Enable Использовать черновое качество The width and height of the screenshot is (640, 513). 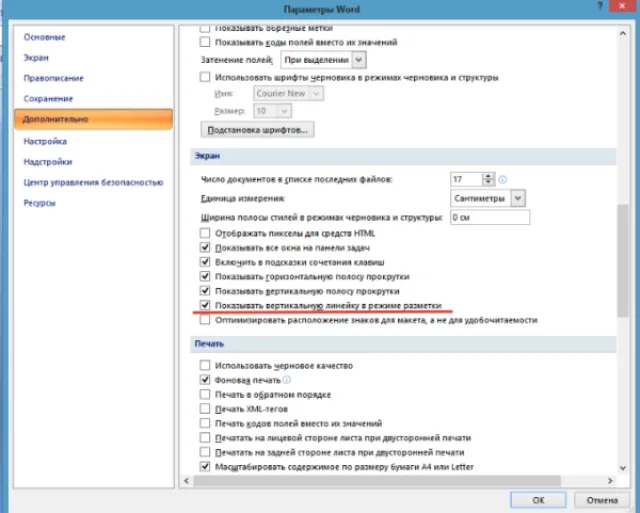(205, 365)
